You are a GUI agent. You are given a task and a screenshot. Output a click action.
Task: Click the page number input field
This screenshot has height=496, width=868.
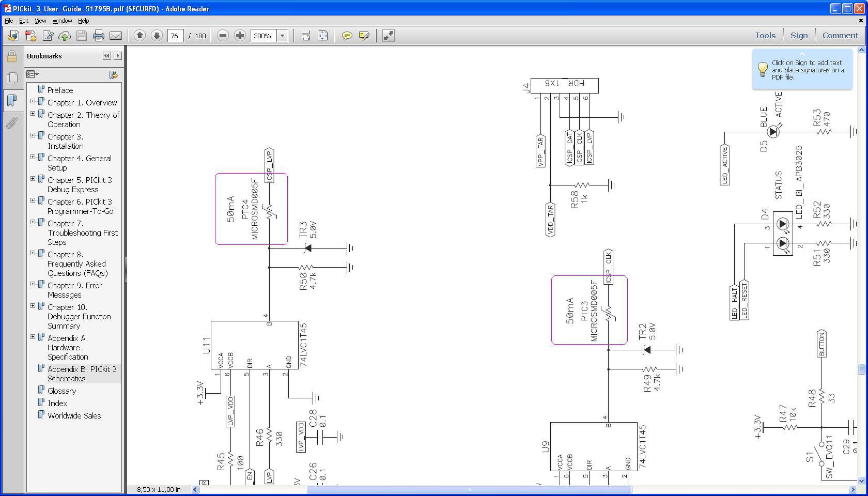(x=175, y=36)
